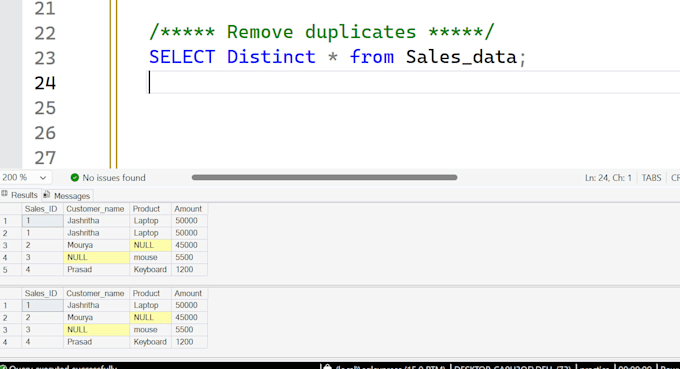Image resolution: width=680 pixels, height=369 pixels.
Task: Click Keyboard in the lower result grid
Action: (x=150, y=342)
